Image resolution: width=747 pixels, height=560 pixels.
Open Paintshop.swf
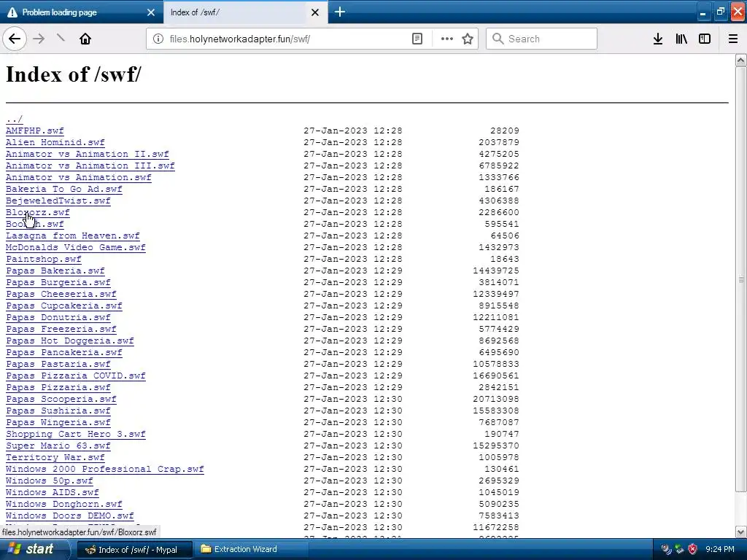44,259
